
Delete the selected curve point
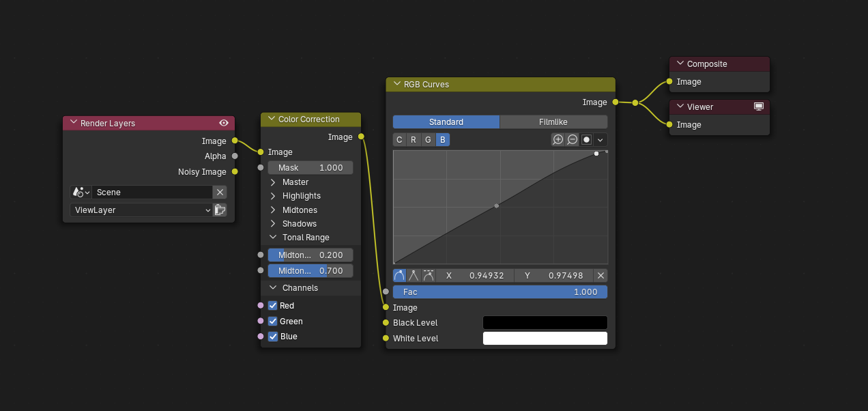pyautogui.click(x=601, y=276)
